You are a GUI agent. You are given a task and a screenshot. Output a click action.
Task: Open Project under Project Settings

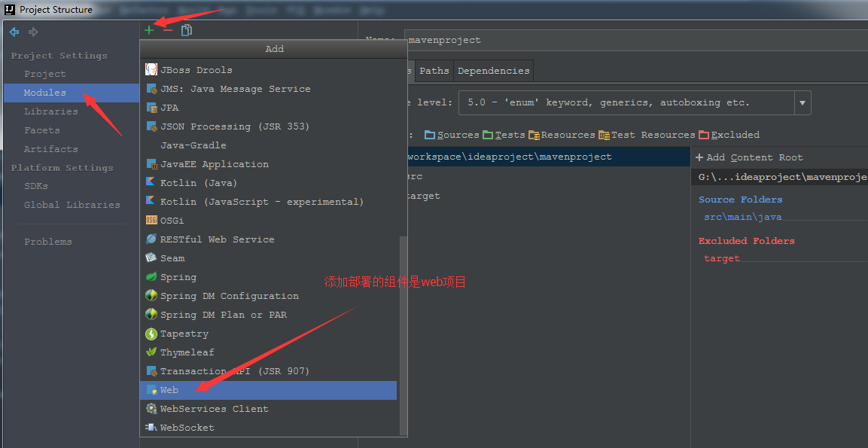[45, 74]
